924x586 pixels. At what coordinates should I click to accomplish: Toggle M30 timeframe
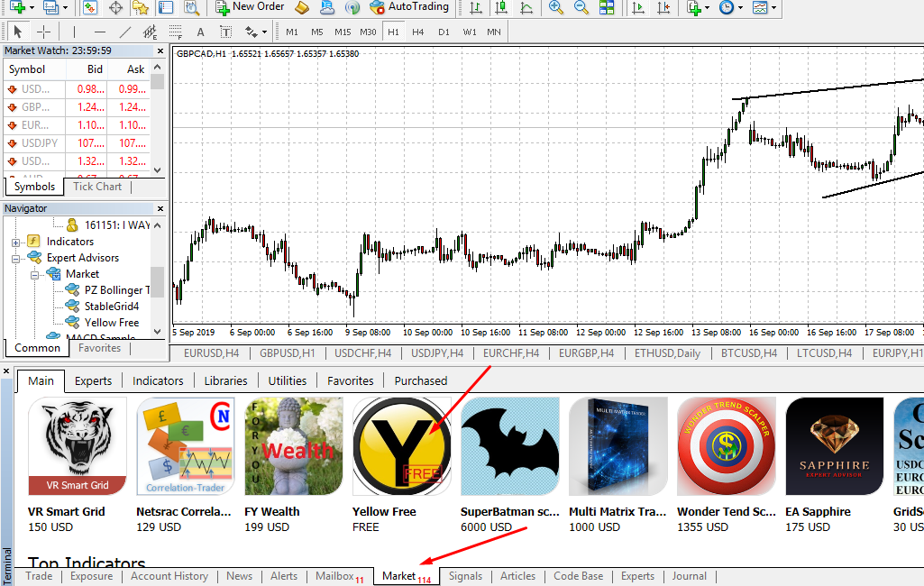(x=368, y=32)
